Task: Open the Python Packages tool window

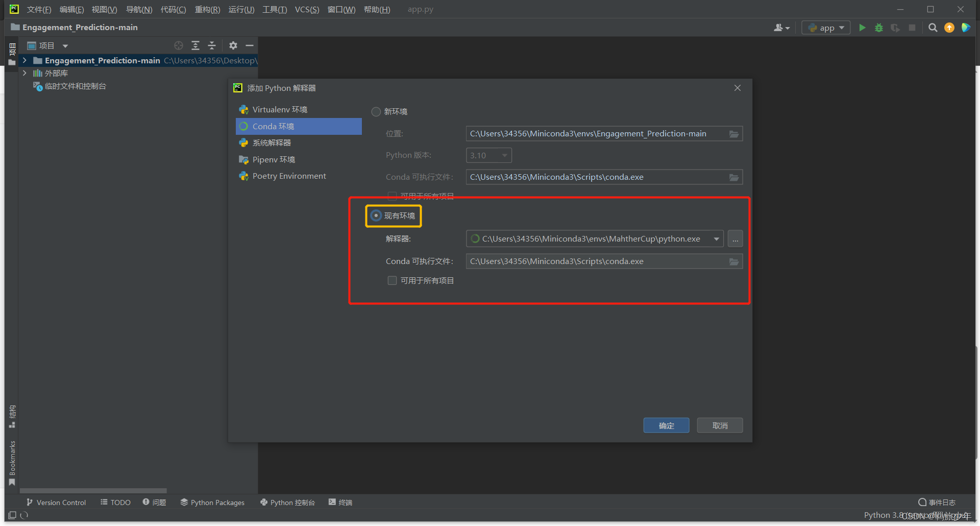Action: click(x=212, y=503)
